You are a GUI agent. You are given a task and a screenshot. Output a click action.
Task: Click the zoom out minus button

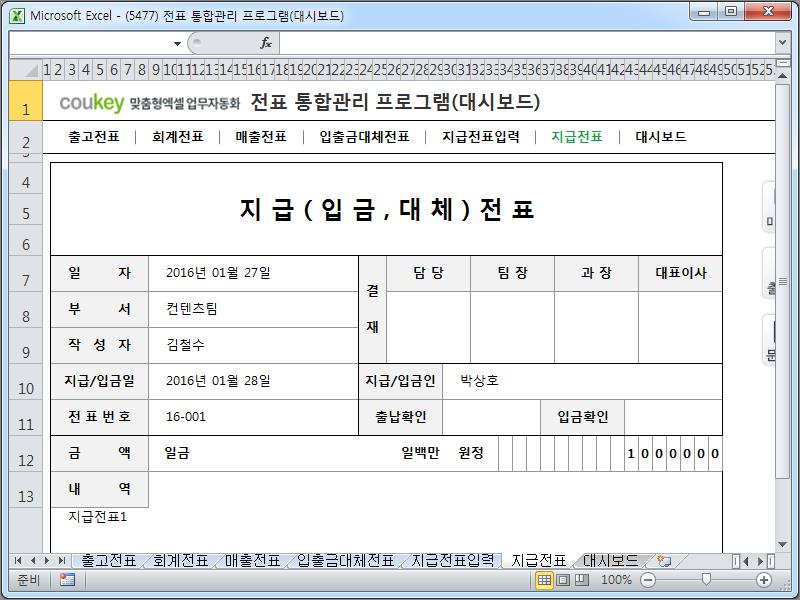(x=647, y=580)
